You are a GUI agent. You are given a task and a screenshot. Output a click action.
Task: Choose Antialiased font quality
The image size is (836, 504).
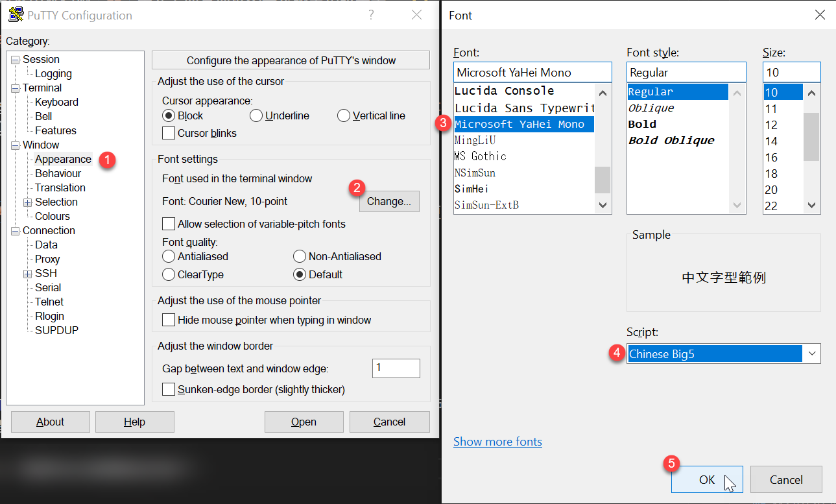coord(169,256)
